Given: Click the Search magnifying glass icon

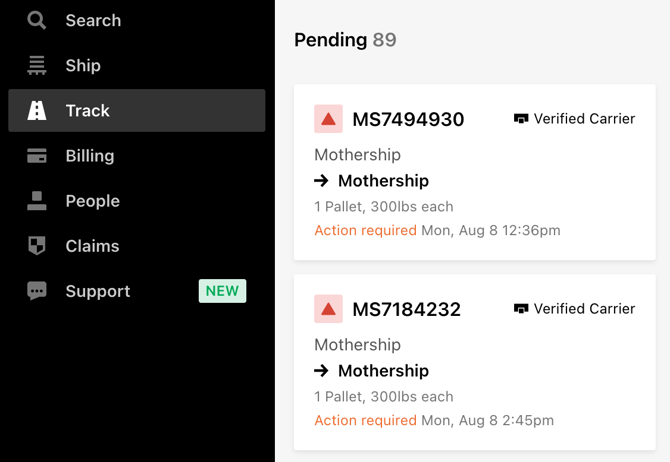Looking at the screenshot, I should (37, 20).
